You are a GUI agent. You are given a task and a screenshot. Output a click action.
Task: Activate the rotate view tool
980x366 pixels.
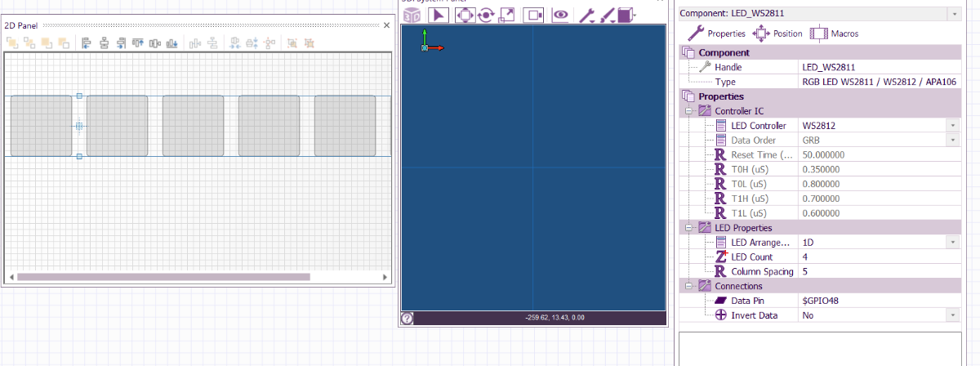(x=486, y=15)
